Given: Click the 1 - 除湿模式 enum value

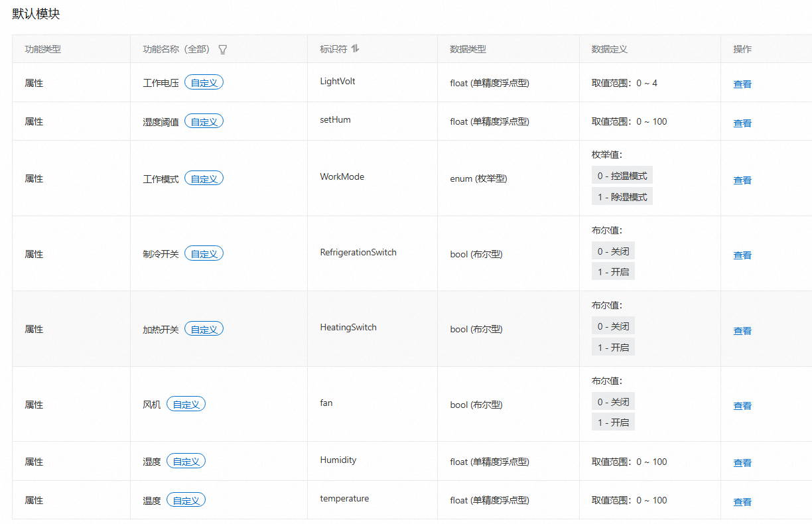Looking at the screenshot, I should tap(622, 196).
